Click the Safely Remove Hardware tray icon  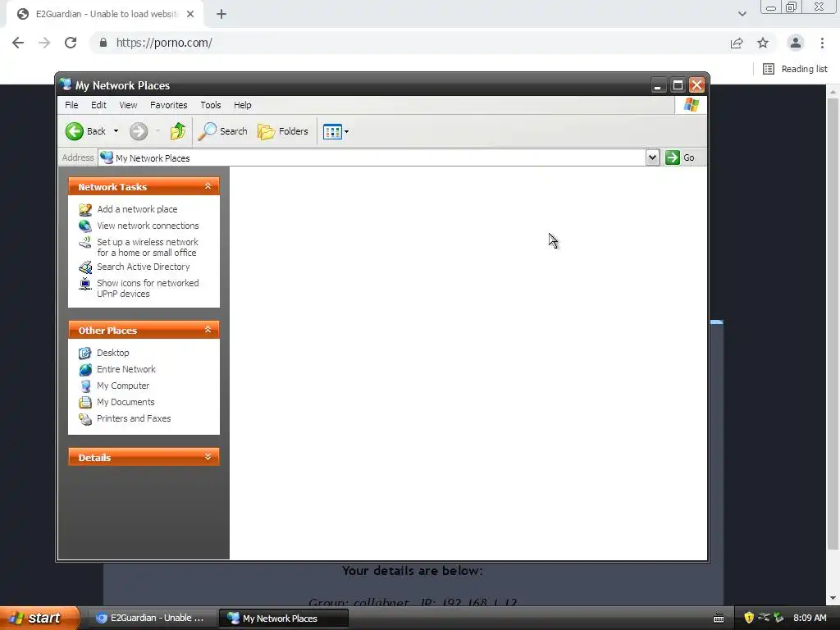point(778,618)
